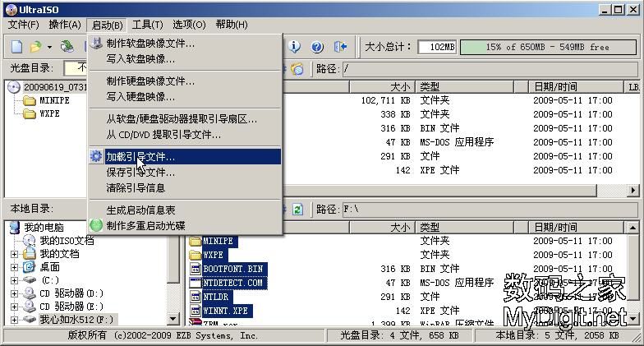This screenshot has width=644, height=346.
Task: Expand the CD 驱动器 (D:) tree node
Action: (14, 294)
